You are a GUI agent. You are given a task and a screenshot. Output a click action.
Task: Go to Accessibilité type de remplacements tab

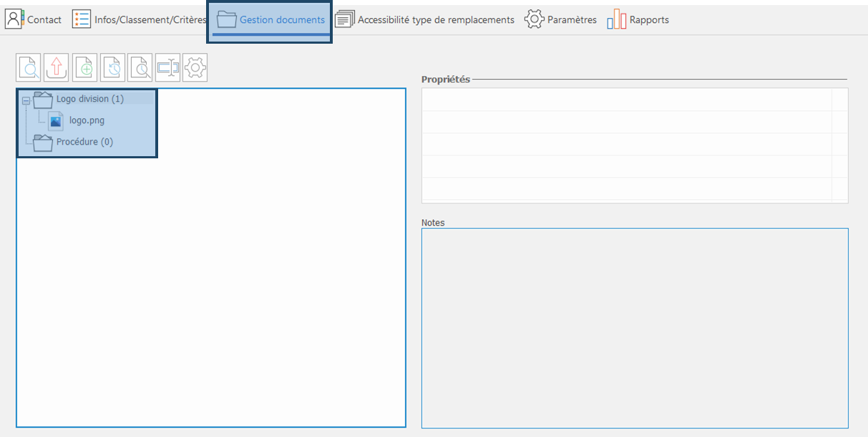tap(425, 20)
